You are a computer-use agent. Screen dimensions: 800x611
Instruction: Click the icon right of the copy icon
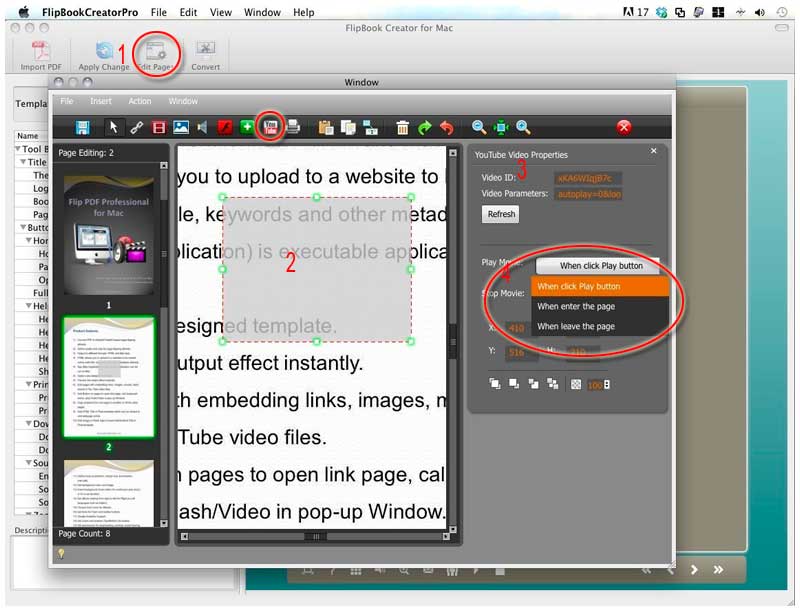[x=370, y=128]
